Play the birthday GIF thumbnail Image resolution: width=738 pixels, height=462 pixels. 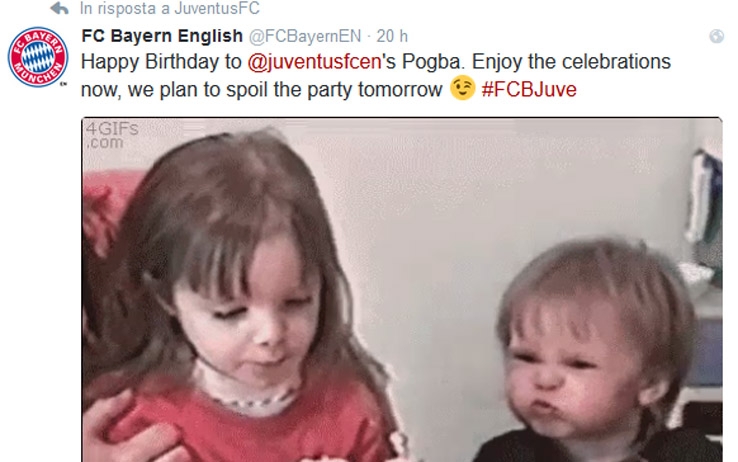point(402,289)
